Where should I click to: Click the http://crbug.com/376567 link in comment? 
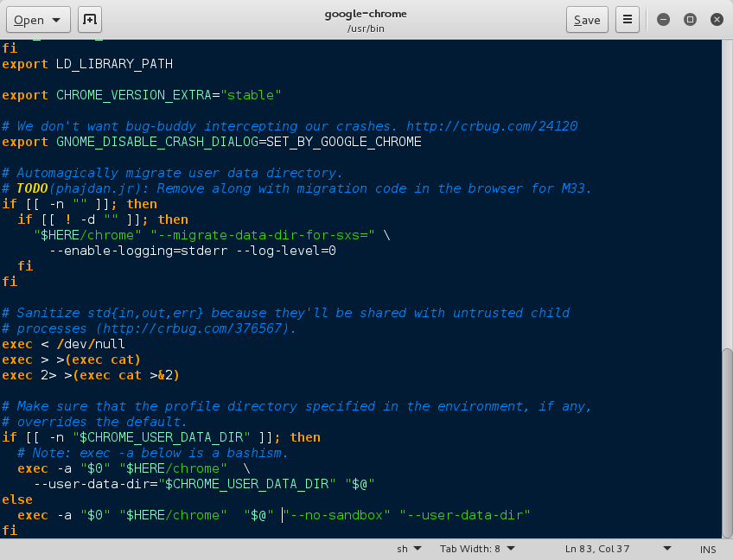coord(193,328)
